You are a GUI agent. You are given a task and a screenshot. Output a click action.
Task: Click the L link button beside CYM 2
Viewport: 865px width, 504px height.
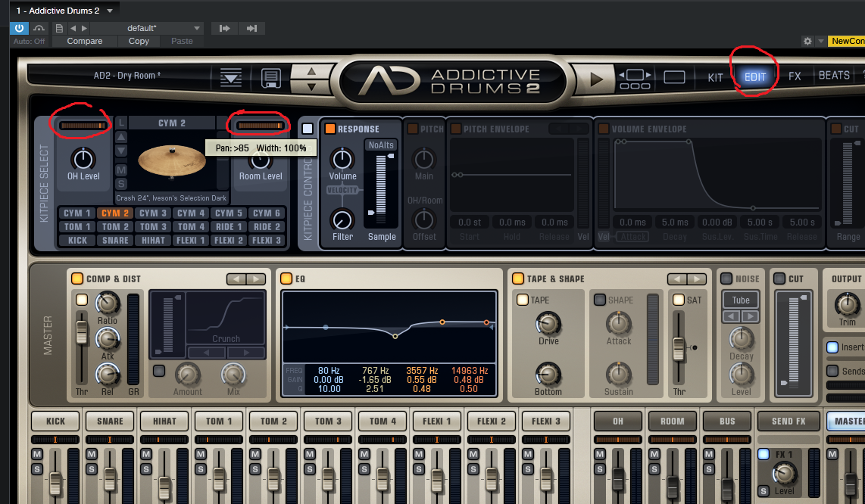click(121, 123)
